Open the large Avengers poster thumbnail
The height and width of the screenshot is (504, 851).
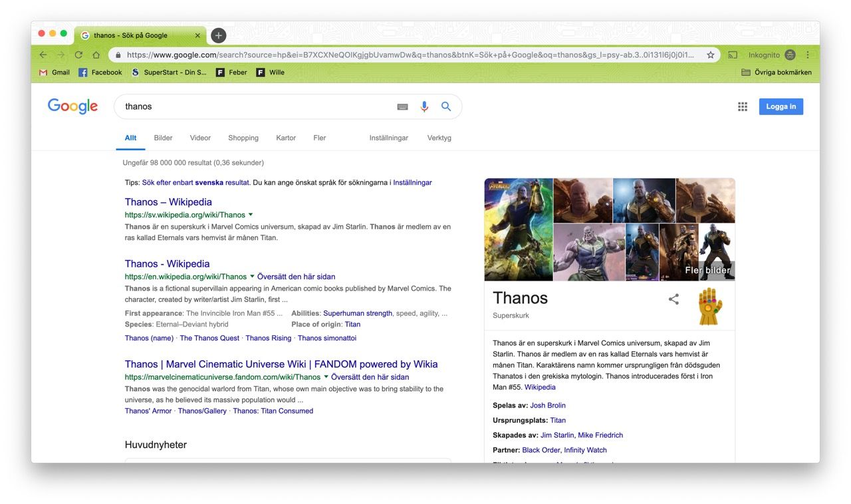point(519,229)
